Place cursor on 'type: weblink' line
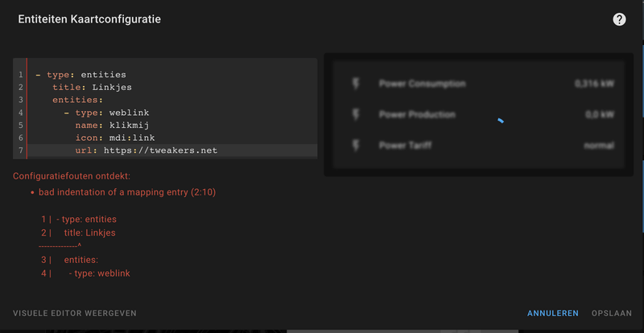The height and width of the screenshot is (333, 644). [x=106, y=113]
